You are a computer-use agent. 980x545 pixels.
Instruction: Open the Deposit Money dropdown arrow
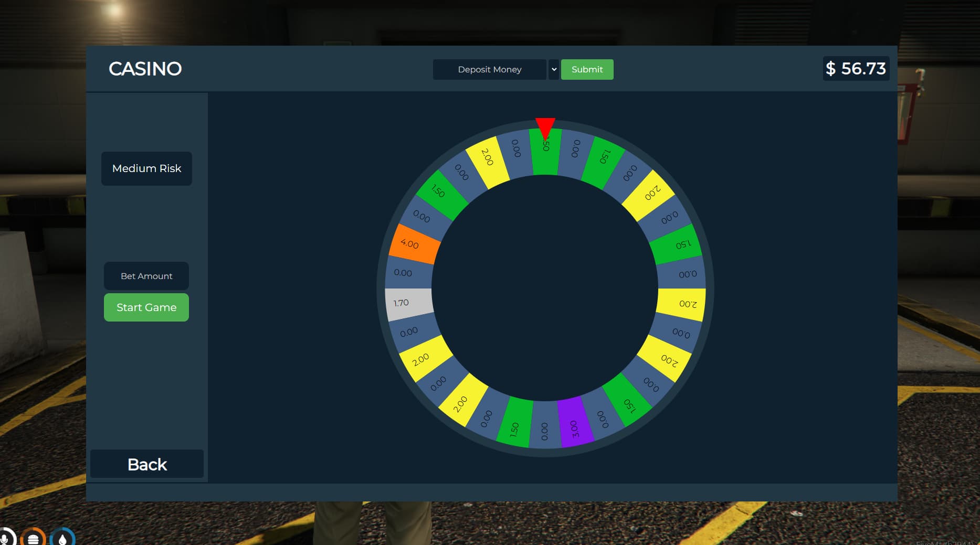tap(554, 69)
